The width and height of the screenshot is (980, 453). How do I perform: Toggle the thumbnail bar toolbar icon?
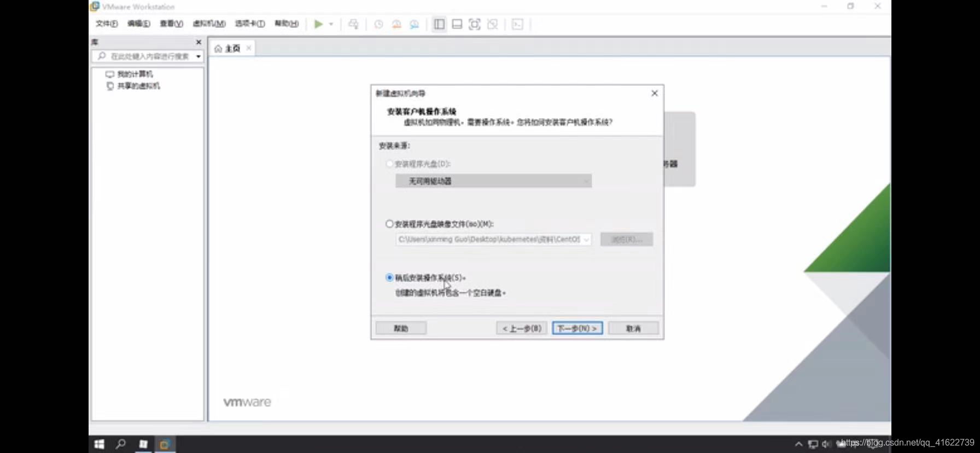457,24
